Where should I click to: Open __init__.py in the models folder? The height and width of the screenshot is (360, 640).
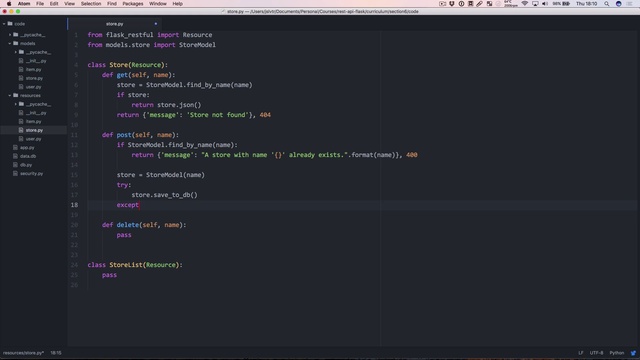(36, 61)
